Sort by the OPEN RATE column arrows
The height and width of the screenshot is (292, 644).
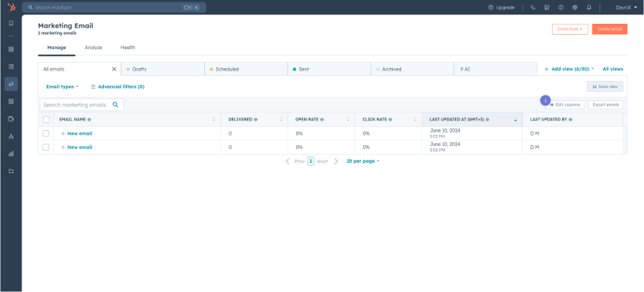349,120
